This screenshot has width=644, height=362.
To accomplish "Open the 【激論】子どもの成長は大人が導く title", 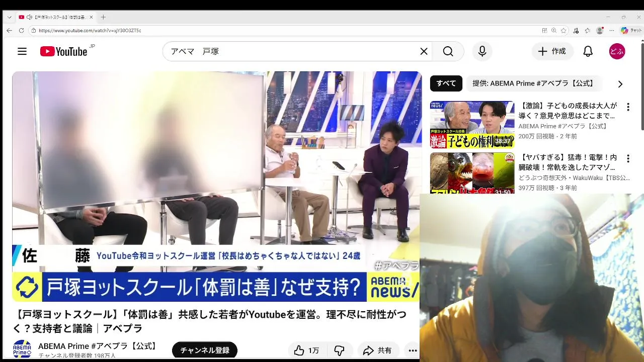I will [568, 111].
